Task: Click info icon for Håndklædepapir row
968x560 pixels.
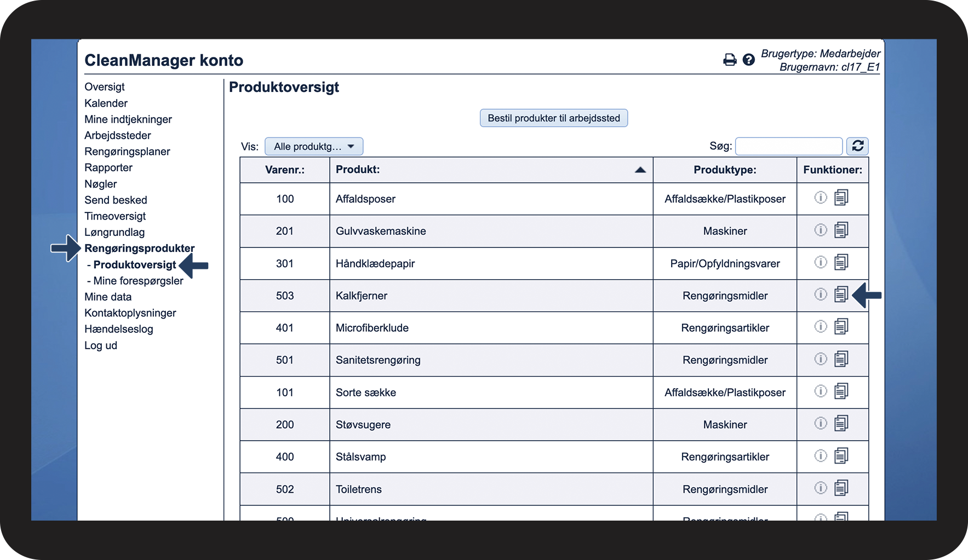Action: point(820,262)
